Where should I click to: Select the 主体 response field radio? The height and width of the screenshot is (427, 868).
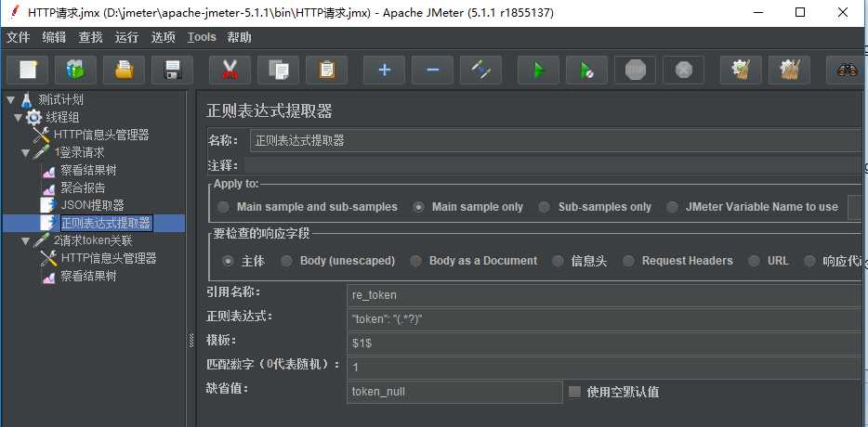click(x=228, y=261)
